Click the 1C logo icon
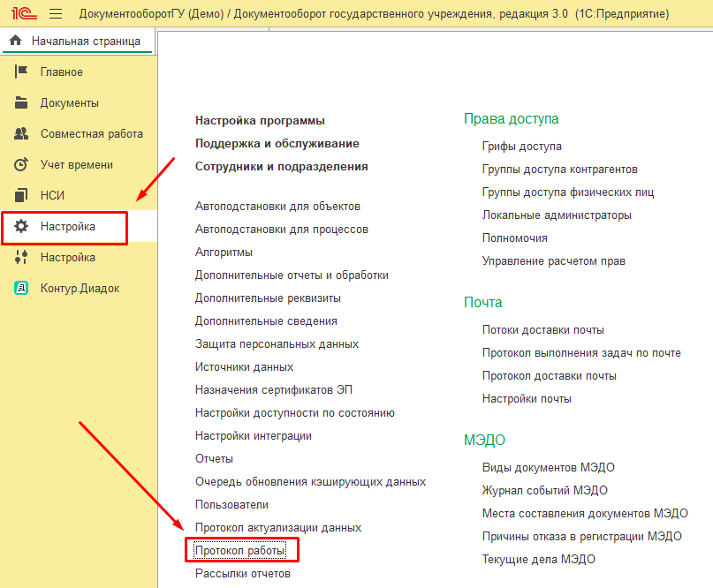This screenshot has height=588, width=713. click(24, 13)
